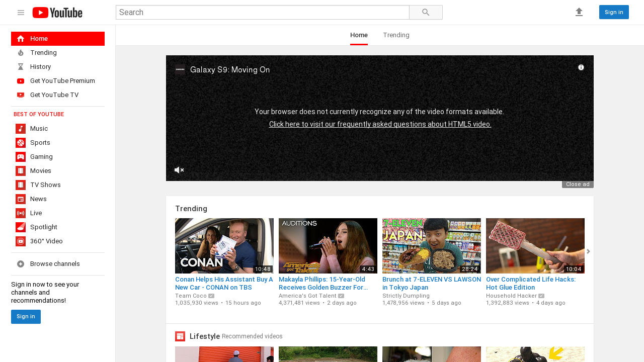Open Trending in the sidebar

(x=58, y=53)
